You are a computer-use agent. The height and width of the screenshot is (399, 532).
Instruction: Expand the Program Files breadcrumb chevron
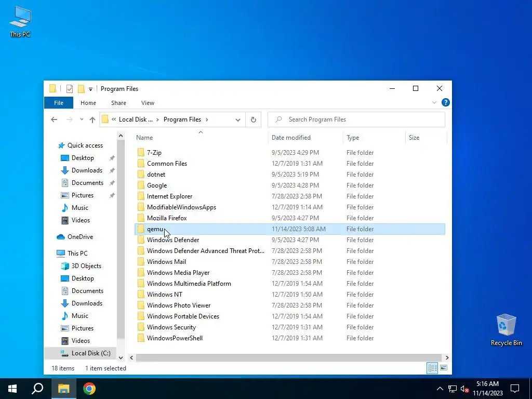coord(207,119)
